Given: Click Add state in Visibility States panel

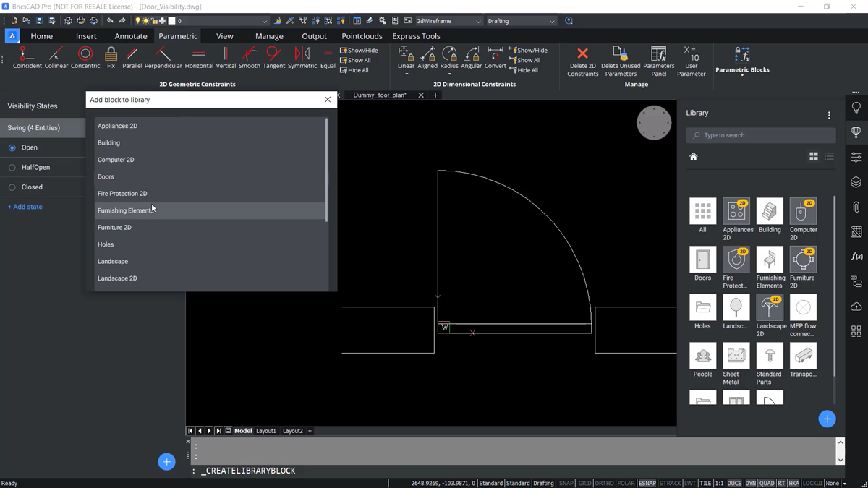Looking at the screenshot, I should pyautogui.click(x=25, y=207).
